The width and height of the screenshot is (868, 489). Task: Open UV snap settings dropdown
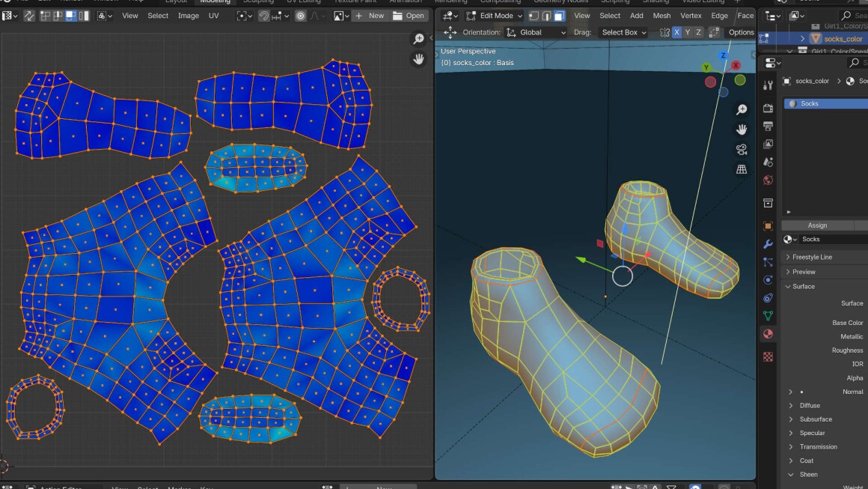pos(279,16)
